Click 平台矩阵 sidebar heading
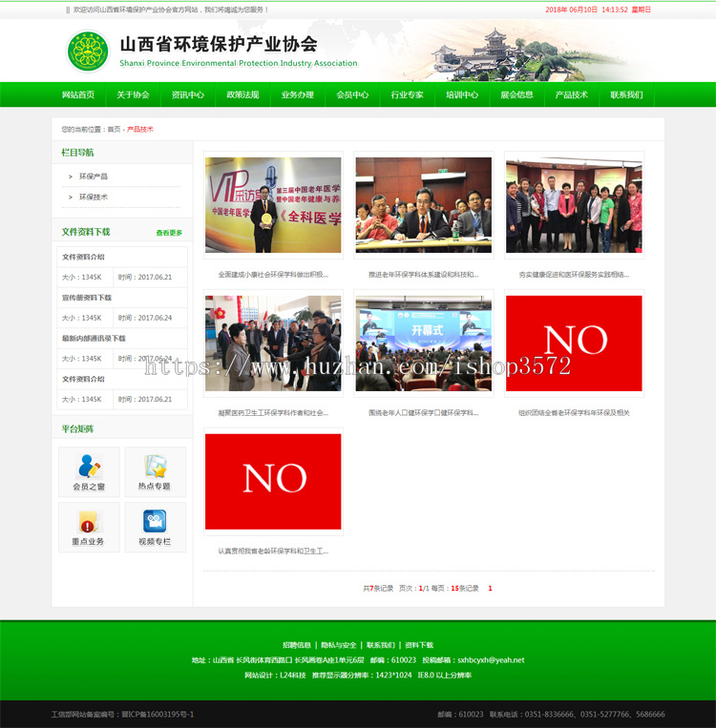 (77, 429)
